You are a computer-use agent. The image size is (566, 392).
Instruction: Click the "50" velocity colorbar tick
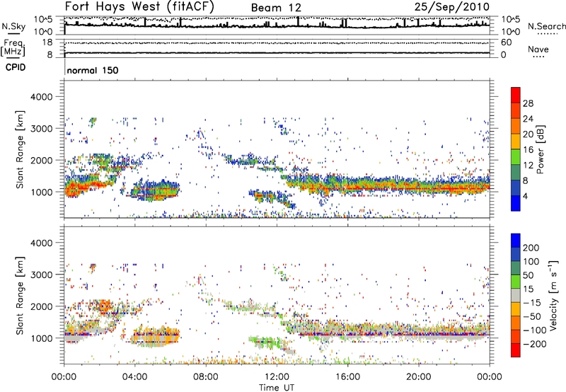[528, 275]
